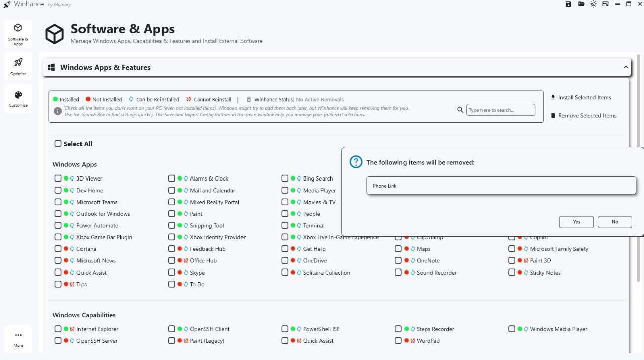Click the trash icon beside Remove Selected Items
Image resolution: width=644 pixels, height=360 pixels.
(553, 115)
